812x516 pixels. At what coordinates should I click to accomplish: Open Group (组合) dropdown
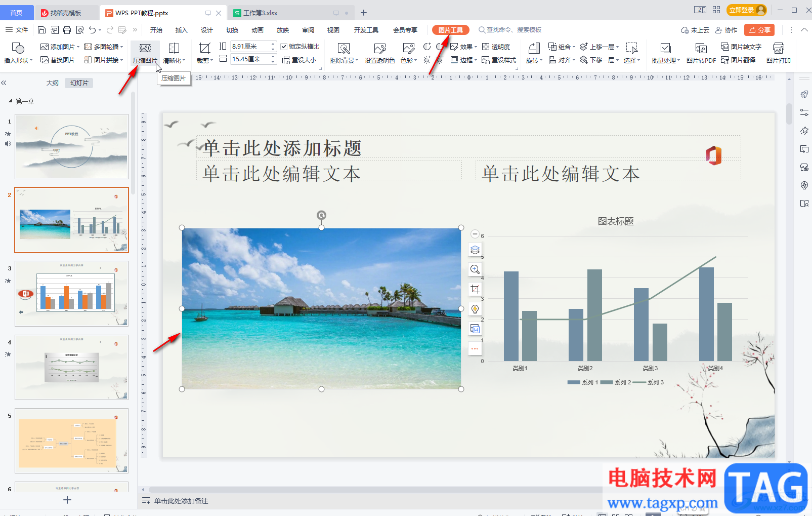562,47
